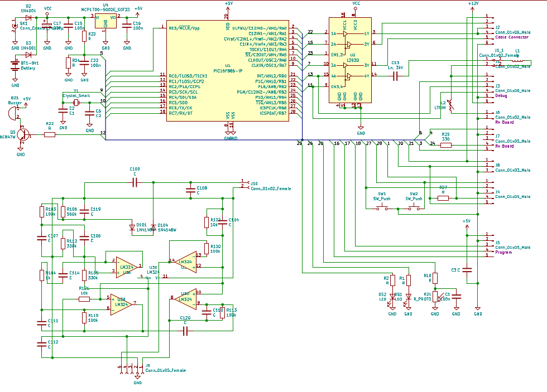This screenshot has height=392, width=547.
Task: Select the DS1 LED symbol
Action: 409,299
